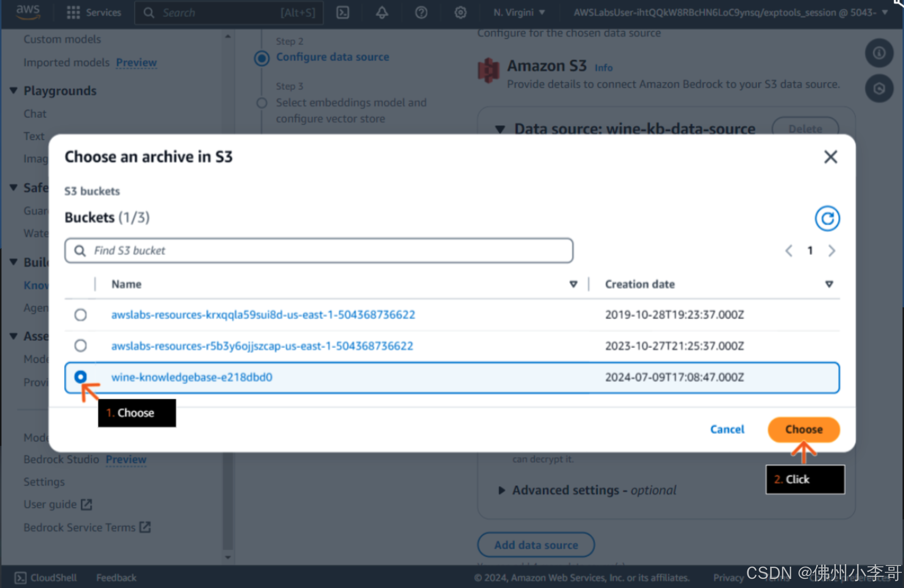Viewport: 904px width, 588px height.
Task: Open Imported models in sidebar
Action: pyautogui.click(x=66, y=62)
